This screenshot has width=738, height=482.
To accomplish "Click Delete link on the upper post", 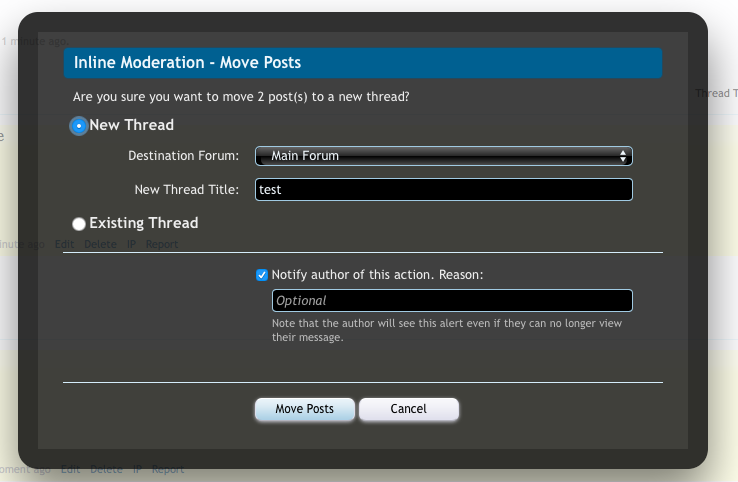I will [x=100, y=244].
